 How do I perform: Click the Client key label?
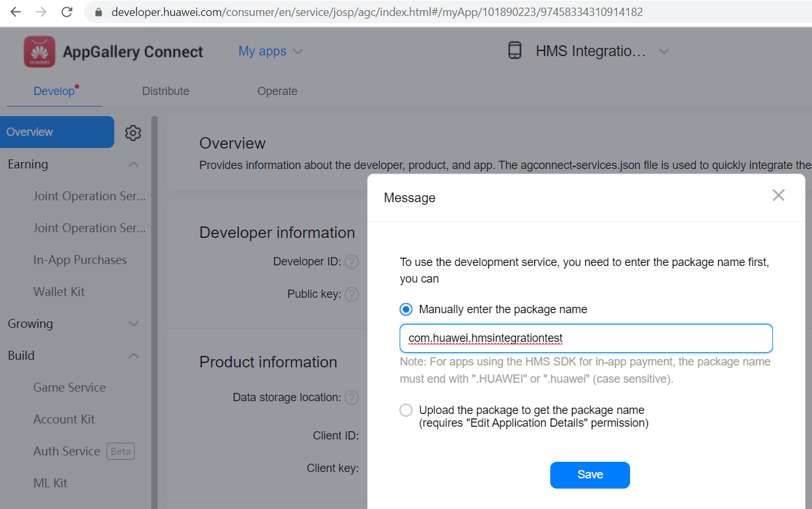(333, 468)
